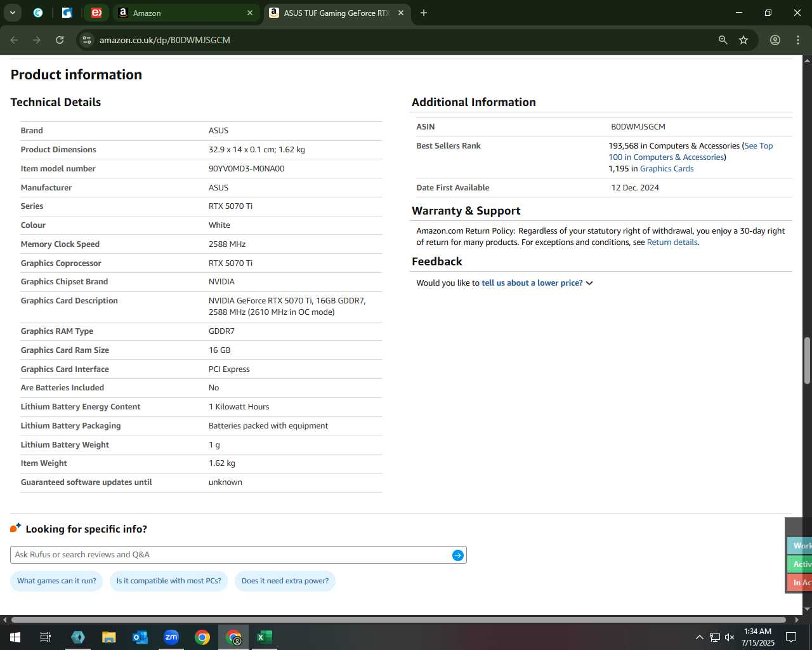This screenshot has height=650, width=812.
Task: Close the Amazon tab
Action: [x=250, y=13]
